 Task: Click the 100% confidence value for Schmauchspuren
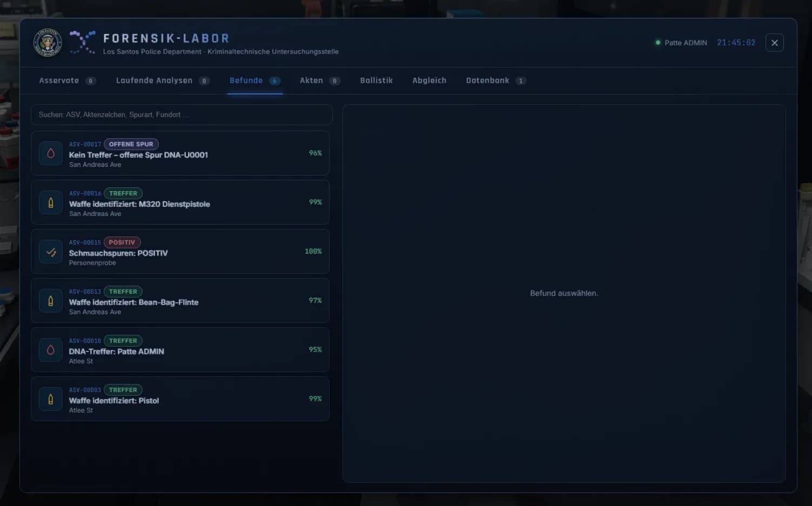(313, 252)
